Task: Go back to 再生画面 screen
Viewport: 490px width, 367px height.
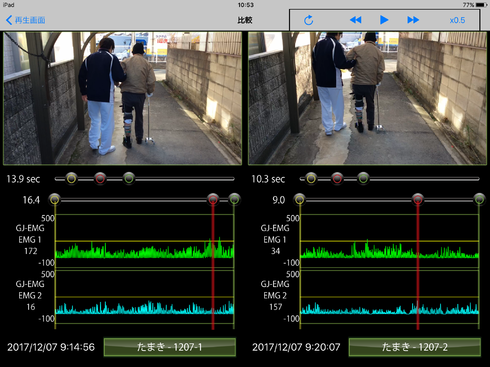Action: 26,20
